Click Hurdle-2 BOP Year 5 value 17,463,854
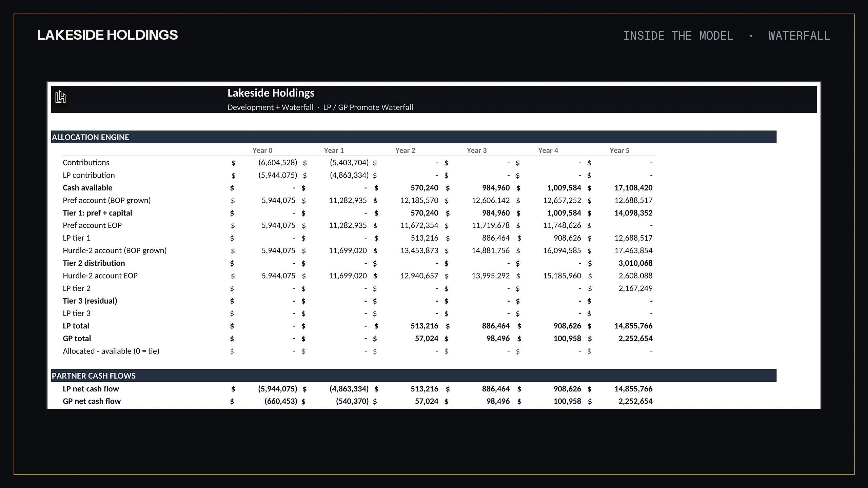Screen dimensions: 868x488 click(x=633, y=250)
